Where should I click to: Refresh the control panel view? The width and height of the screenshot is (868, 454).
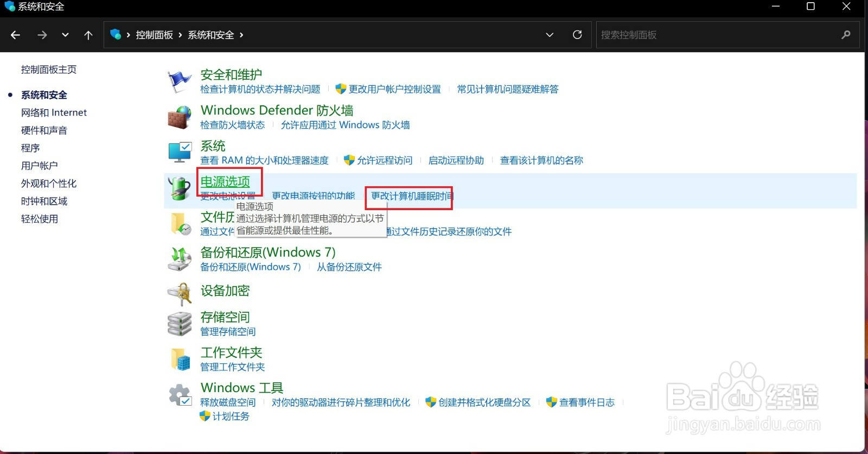577,35
